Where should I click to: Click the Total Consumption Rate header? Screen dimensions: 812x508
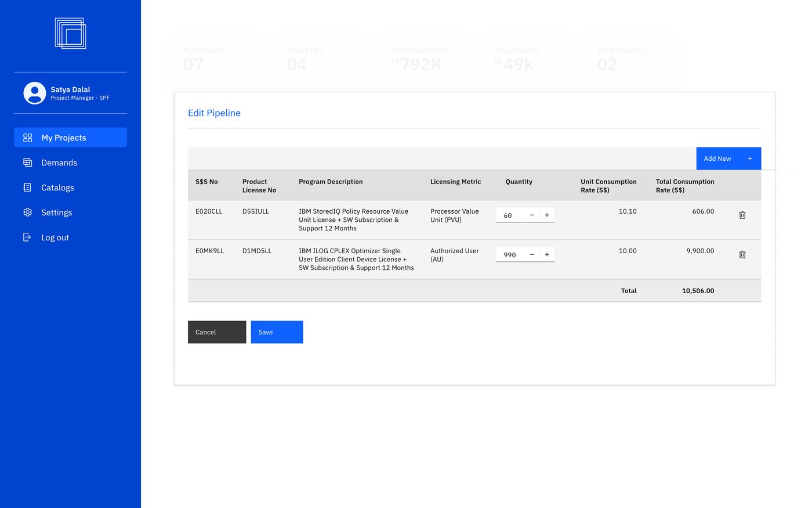[x=685, y=186]
